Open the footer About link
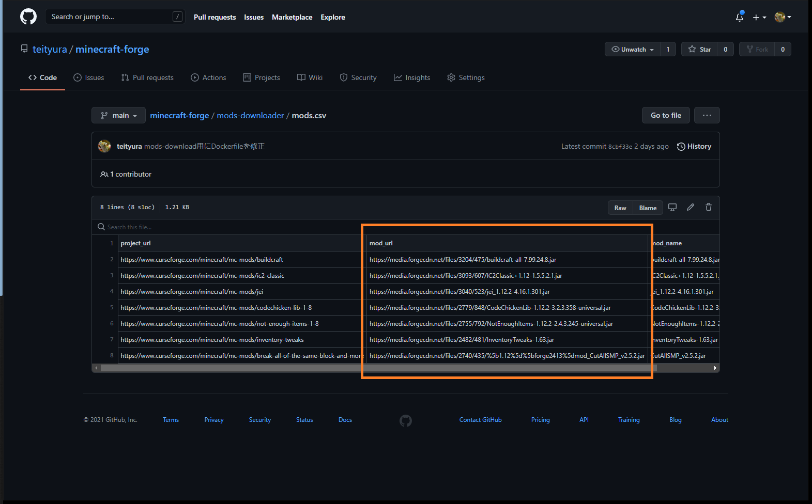Screen dimensions: 812x504 point(719,420)
